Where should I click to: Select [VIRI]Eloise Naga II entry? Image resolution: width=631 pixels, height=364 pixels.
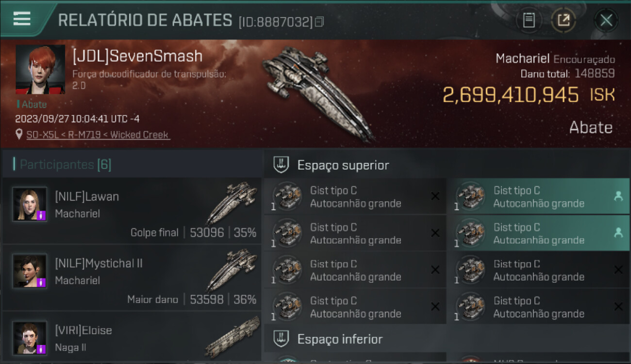[132, 337]
